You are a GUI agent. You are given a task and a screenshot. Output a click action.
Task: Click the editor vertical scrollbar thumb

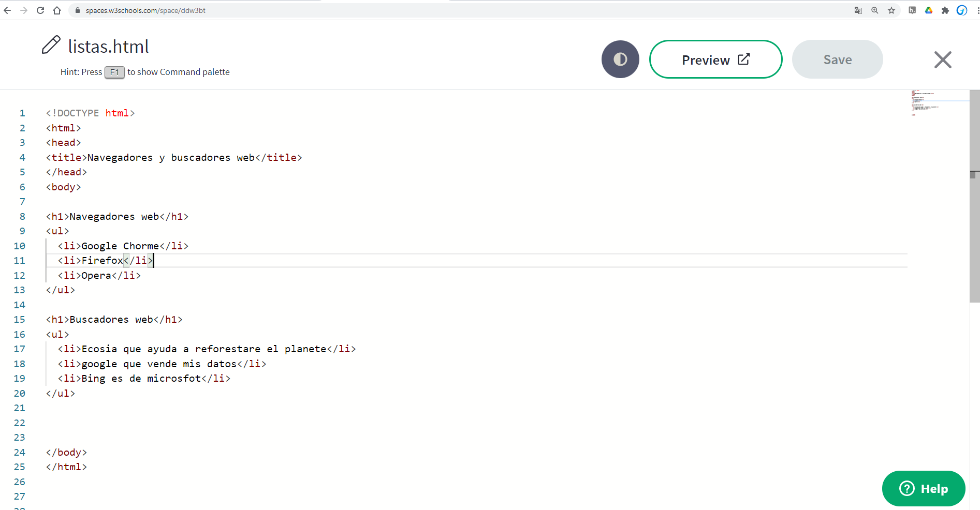[x=974, y=197]
